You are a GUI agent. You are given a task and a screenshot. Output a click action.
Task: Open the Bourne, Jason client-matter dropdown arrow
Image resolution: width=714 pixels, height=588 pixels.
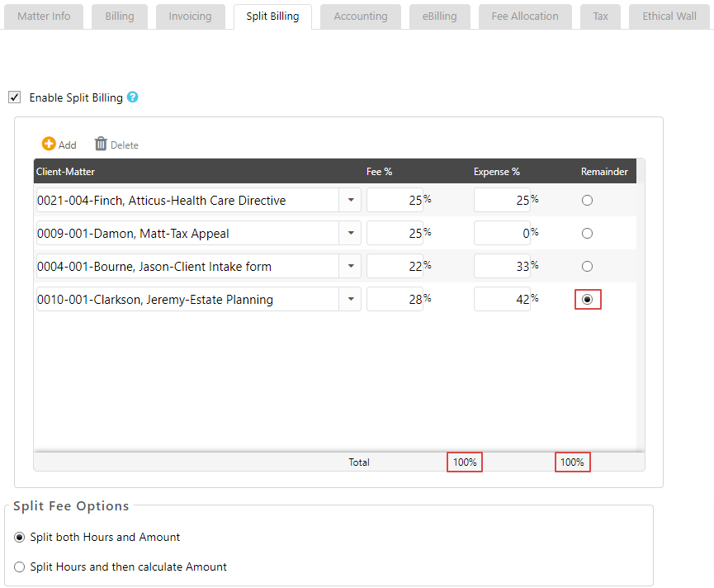tap(350, 267)
